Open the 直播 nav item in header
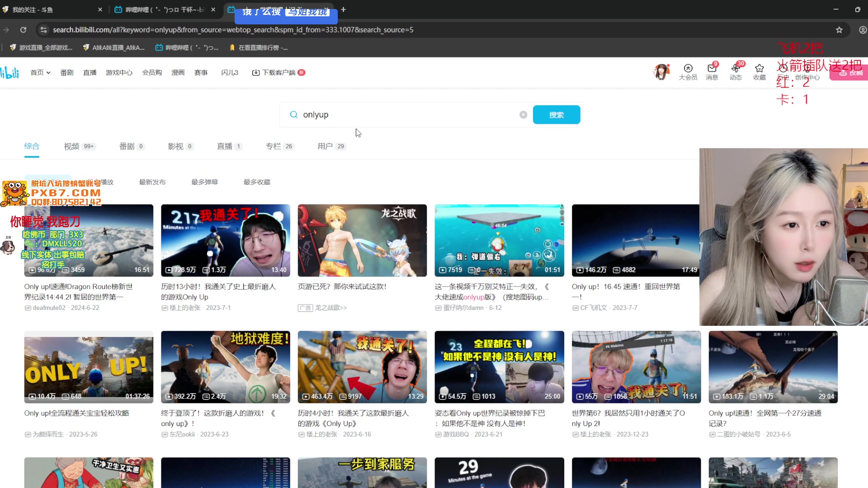Viewport: 868px width, 488px height. 90,72
